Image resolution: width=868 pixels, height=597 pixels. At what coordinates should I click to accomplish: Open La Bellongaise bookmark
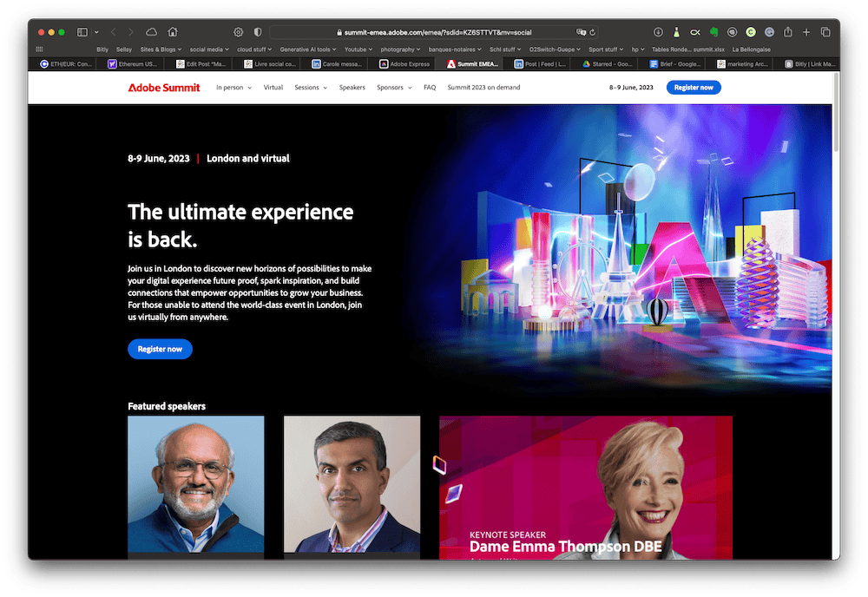(x=751, y=49)
